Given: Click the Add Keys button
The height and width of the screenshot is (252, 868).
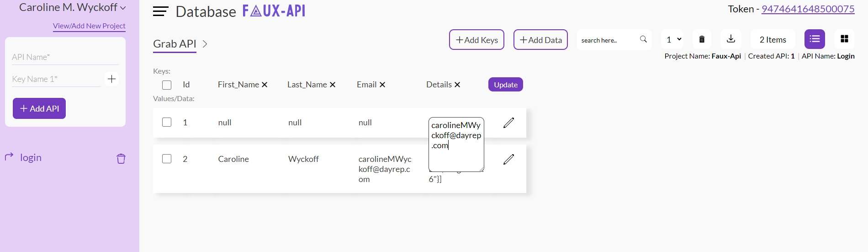Looking at the screenshot, I should 476,40.
